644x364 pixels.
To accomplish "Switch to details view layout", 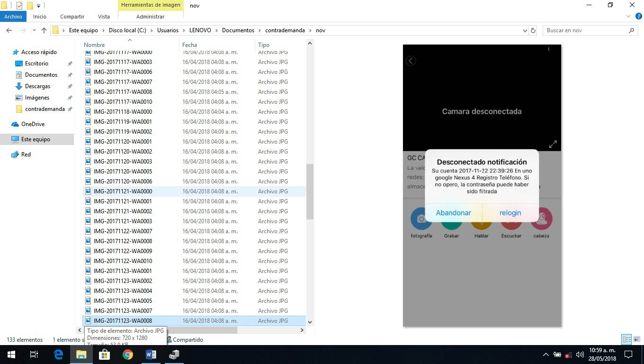I will (x=626, y=339).
